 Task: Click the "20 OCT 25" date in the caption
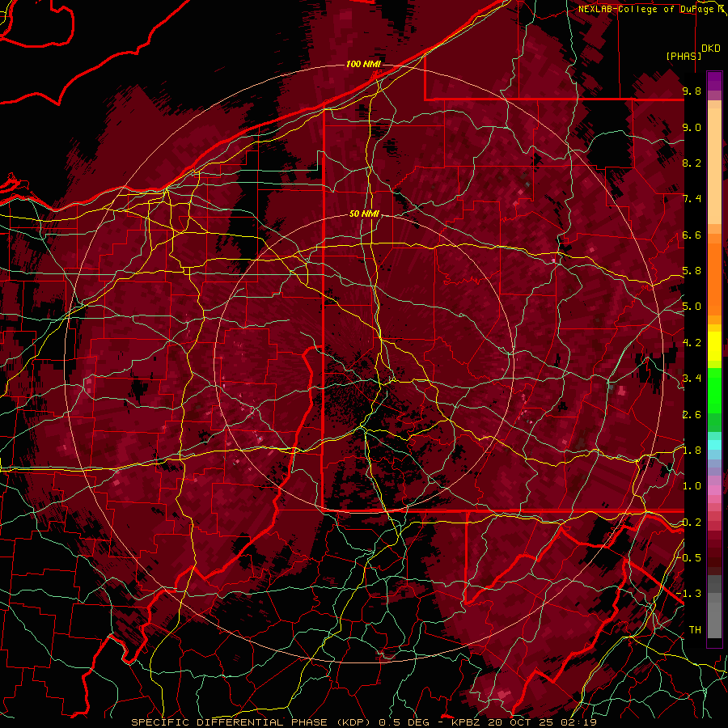[518, 722]
